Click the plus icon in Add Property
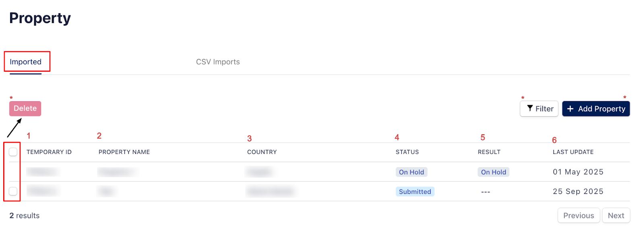The image size is (644, 245). click(570, 109)
